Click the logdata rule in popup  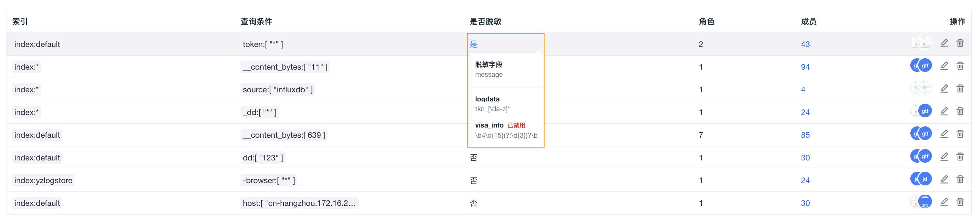487,99
